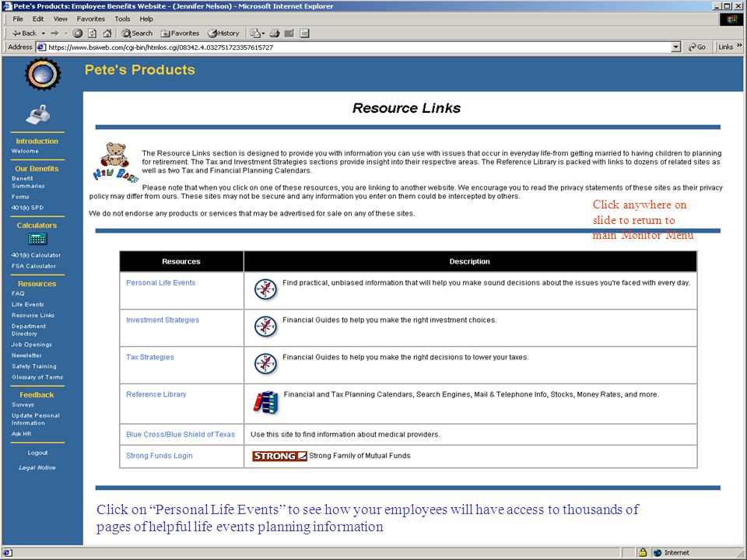The width and height of the screenshot is (747, 560).
Task: Click the Forward arrow toolbar button
Action: pyautogui.click(x=54, y=33)
